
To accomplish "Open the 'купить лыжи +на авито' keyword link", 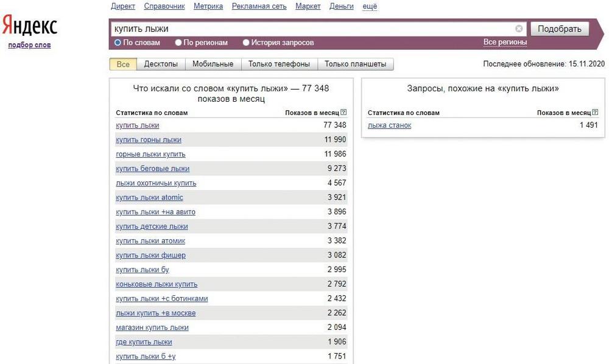I will [156, 212].
